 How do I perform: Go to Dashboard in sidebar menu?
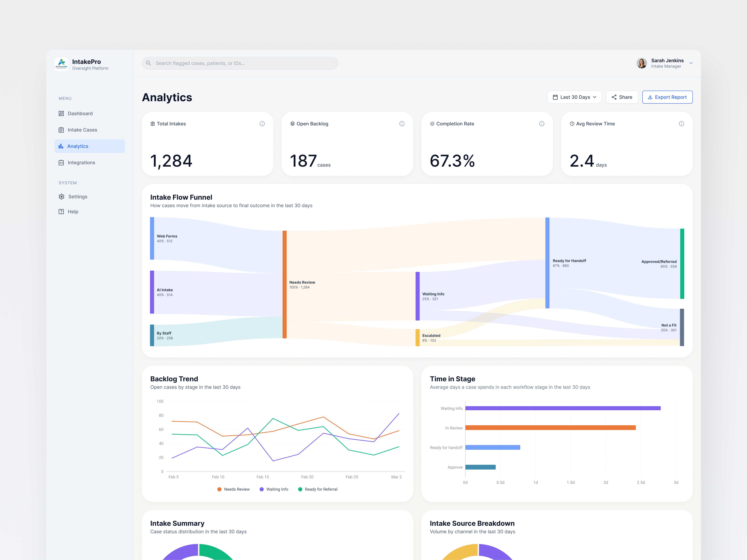[x=90, y=113]
